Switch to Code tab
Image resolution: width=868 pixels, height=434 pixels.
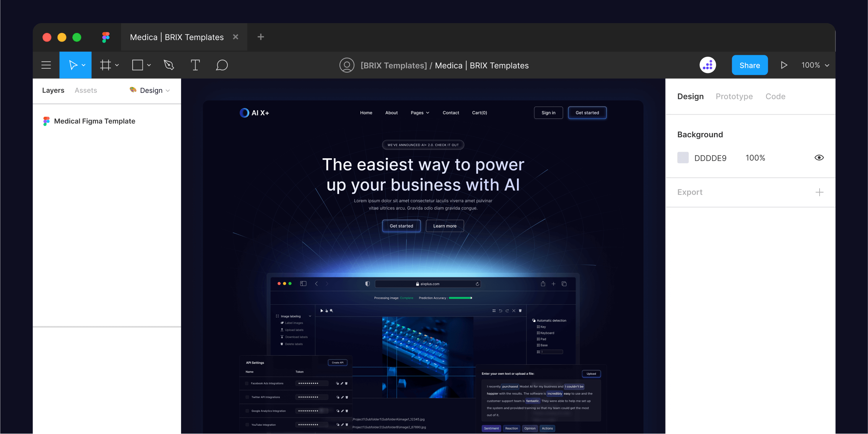[x=775, y=96]
